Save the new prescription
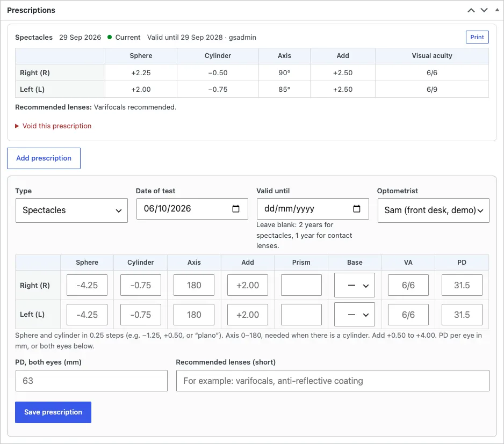The height and width of the screenshot is (444, 504). (53, 412)
